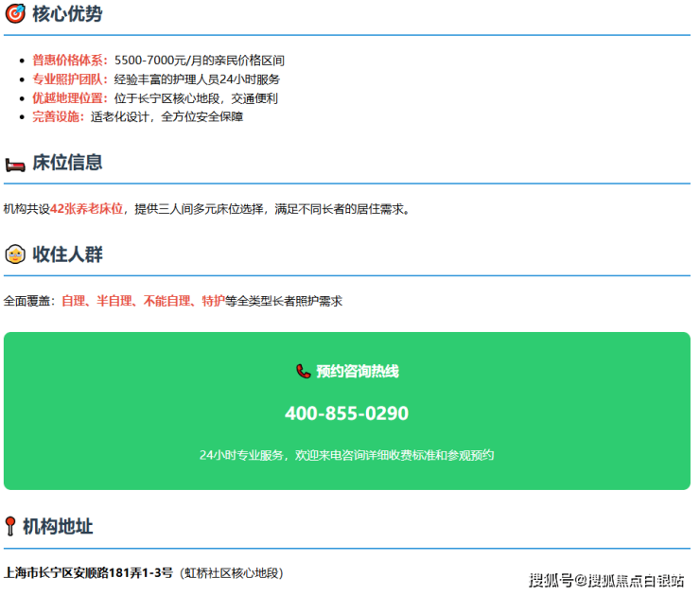This screenshot has height=596, width=700.
Task: Click the 搜狐号@搜狐焦点白银站 watermark
Action: 606,580
